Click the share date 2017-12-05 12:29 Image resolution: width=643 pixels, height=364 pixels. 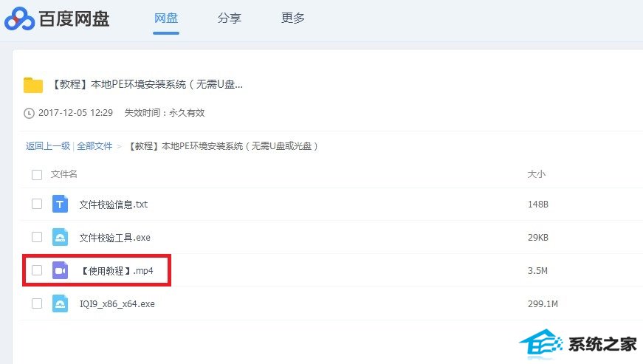(x=75, y=113)
